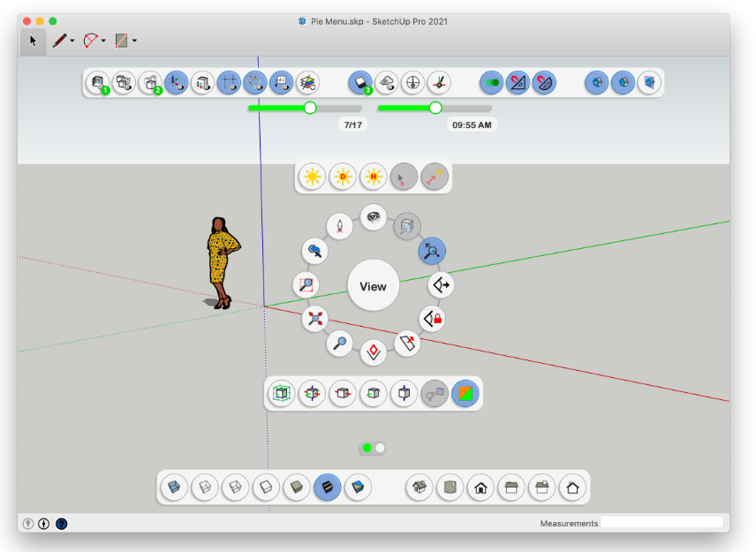Image resolution: width=756 pixels, height=552 pixels.
Task: Click the first blue cube section icon
Action: (597, 82)
